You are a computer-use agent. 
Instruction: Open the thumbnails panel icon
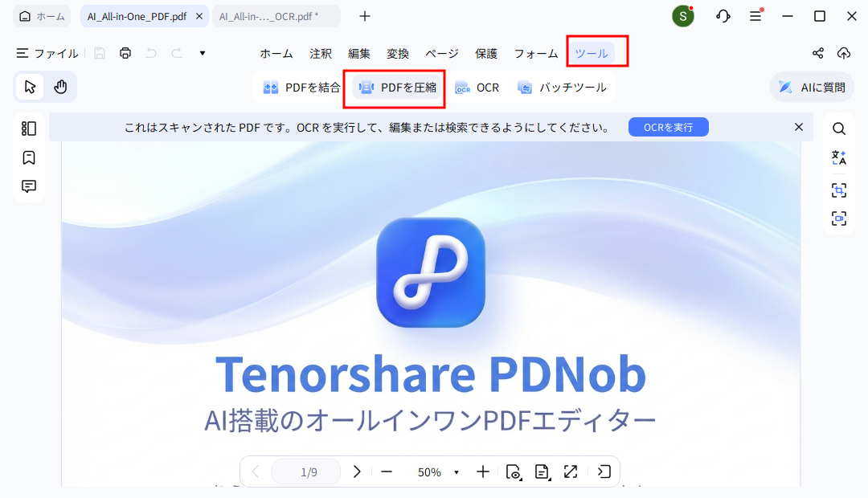pyautogui.click(x=29, y=129)
